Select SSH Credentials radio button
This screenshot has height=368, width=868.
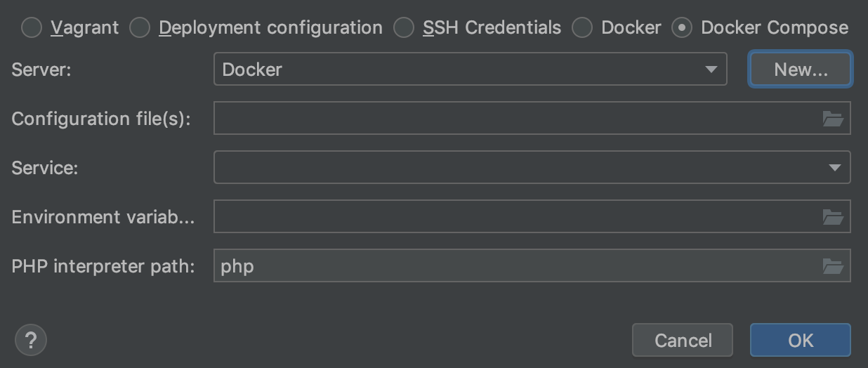pos(404,28)
